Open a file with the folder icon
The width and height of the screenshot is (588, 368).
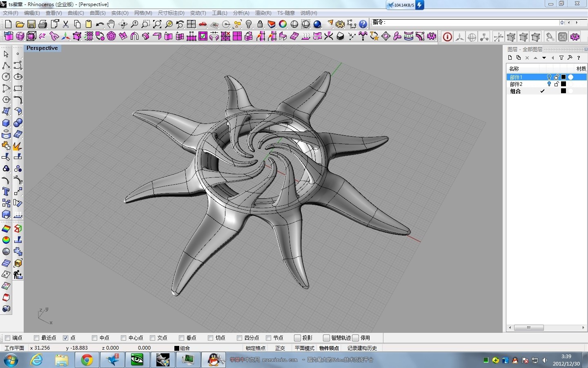coord(20,24)
